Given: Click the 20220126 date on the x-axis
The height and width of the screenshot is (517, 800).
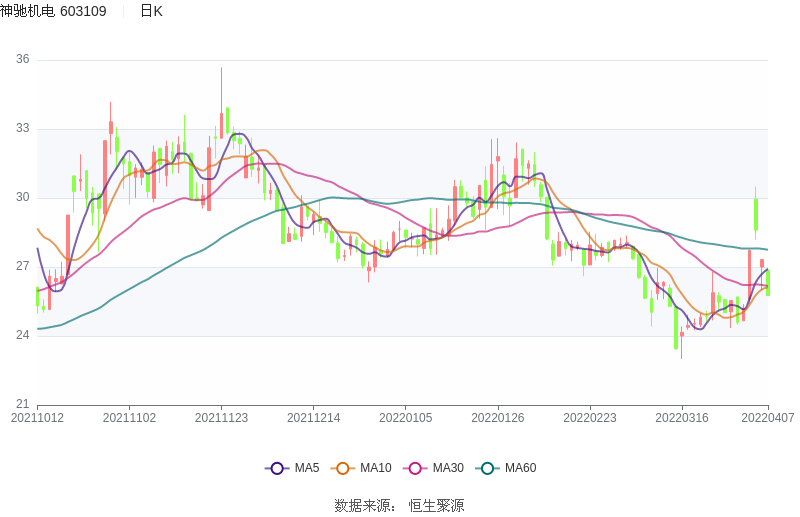Looking at the screenshot, I should (x=497, y=418).
